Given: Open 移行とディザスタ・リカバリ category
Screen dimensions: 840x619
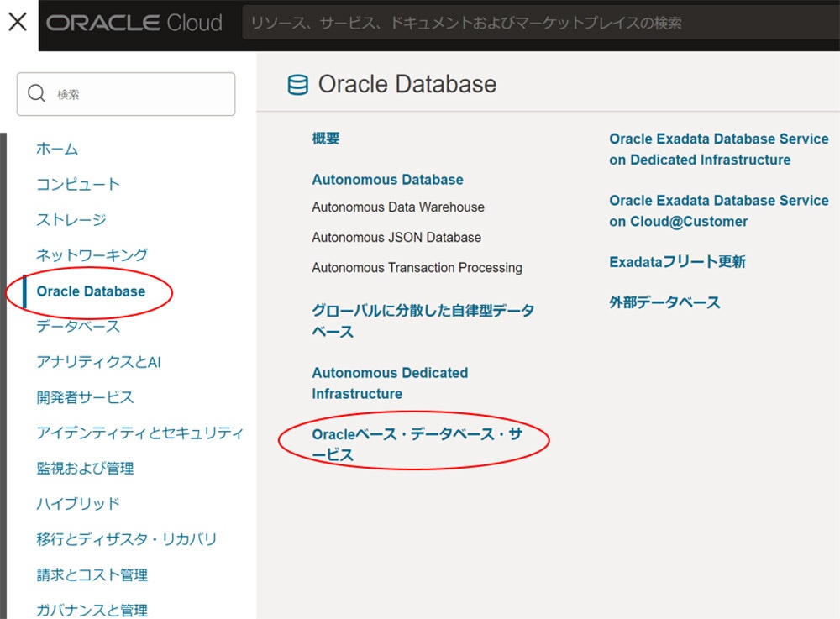Looking at the screenshot, I should (x=127, y=538).
